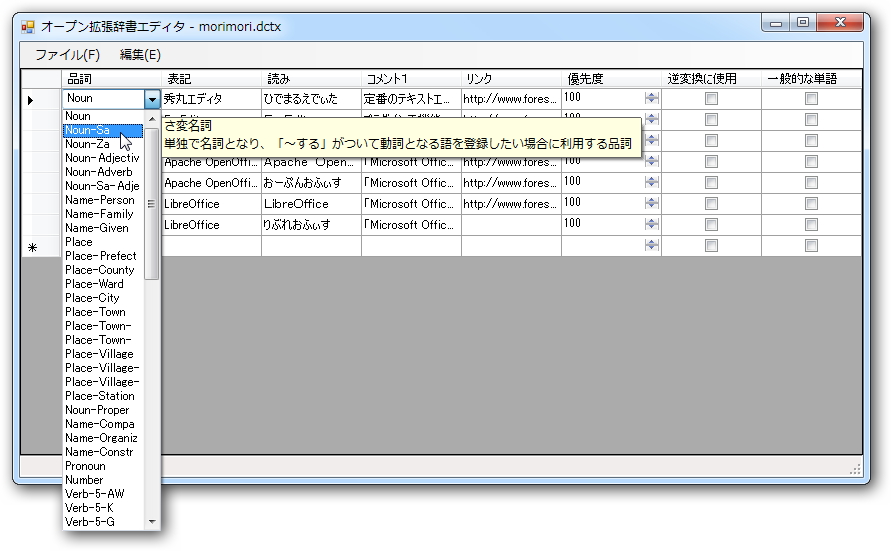Click the new row asterisk header
This screenshot has height=551, width=891.
click(32, 247)
